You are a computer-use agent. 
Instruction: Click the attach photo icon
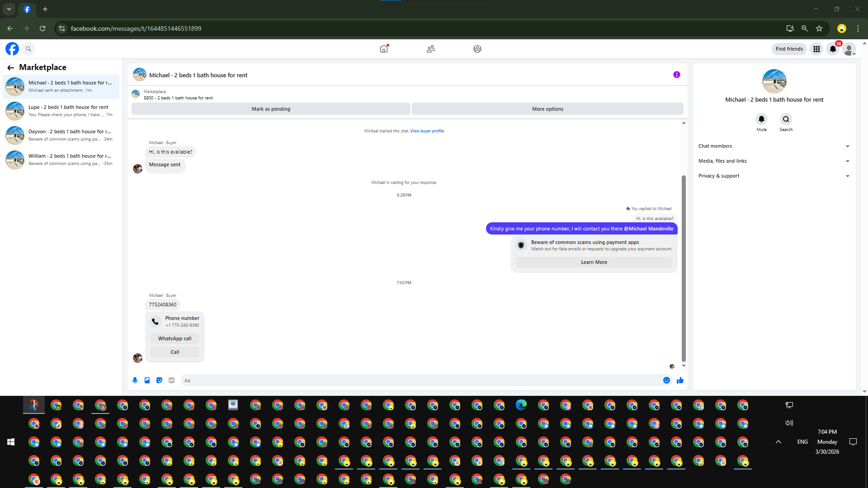[x=147, y=380]
